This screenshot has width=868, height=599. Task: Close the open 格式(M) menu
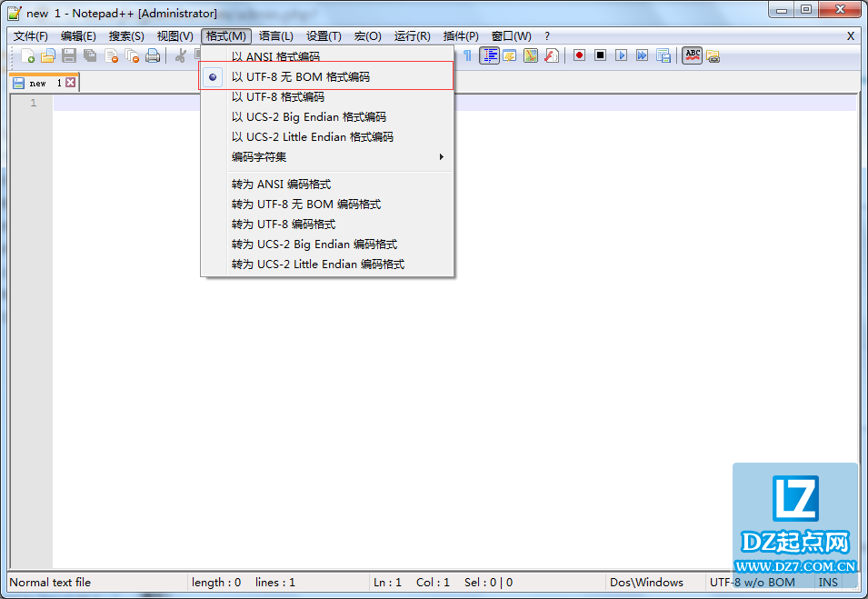pyautogui.click(x=225, y=36)
